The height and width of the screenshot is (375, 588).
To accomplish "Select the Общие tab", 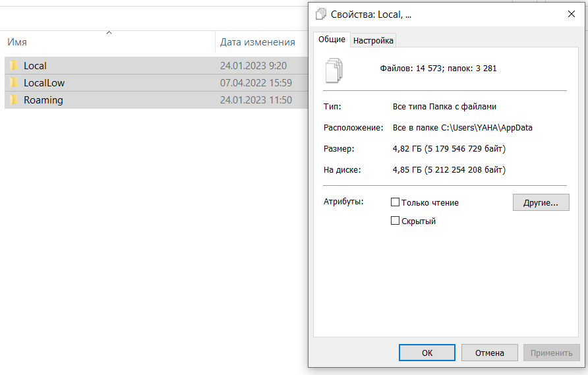I will click(332, 40).
